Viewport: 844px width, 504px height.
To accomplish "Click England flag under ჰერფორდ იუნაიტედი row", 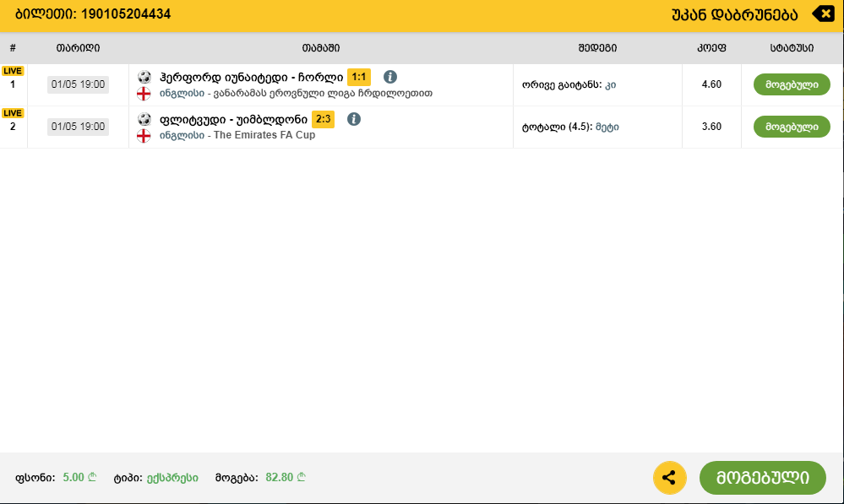I will pos(144,94).
